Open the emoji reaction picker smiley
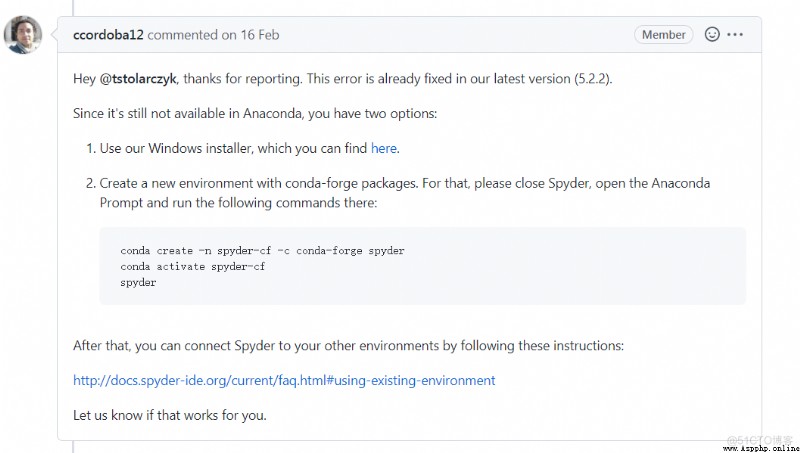The height and width of the screenshot is (453, 800). point(712,34)
